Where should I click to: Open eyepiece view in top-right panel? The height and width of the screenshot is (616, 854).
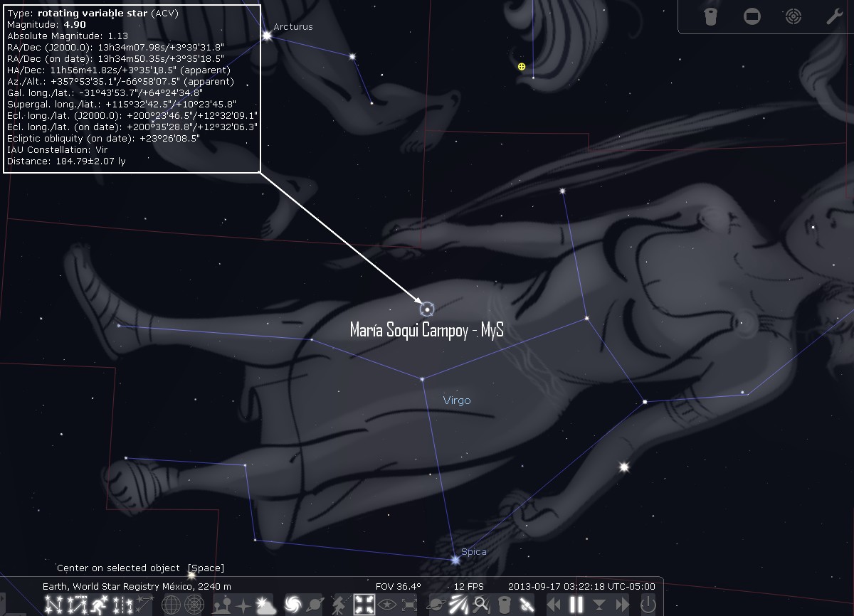(x=710, y=17)
